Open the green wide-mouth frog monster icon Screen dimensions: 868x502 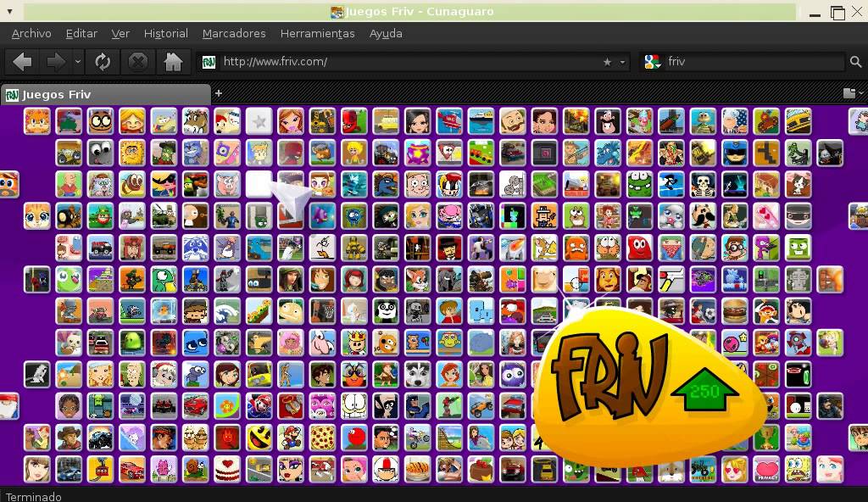coord(639,185)
